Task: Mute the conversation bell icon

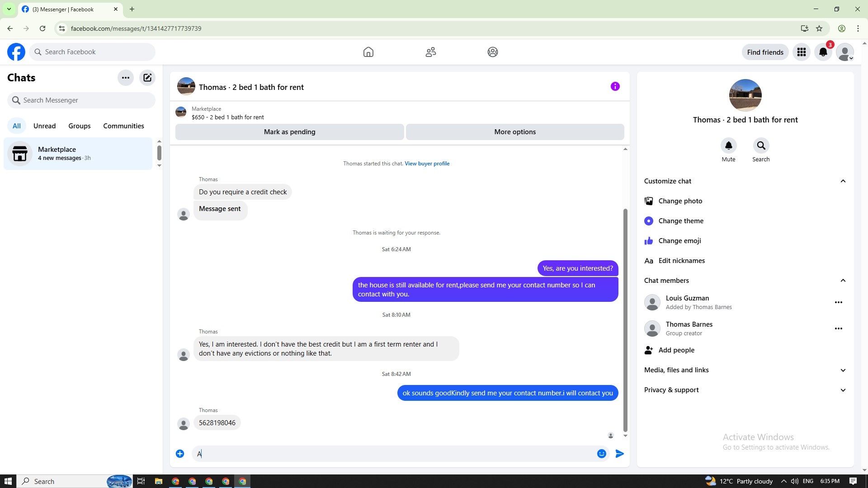Action: [x=728, y=145]
